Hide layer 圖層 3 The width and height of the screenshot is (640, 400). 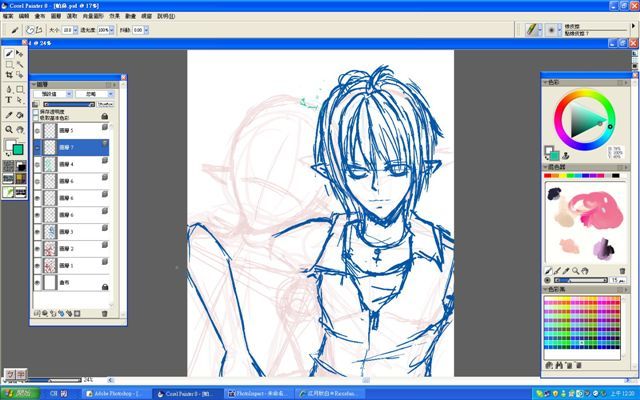pyautogui.click(x=38, y=231)
